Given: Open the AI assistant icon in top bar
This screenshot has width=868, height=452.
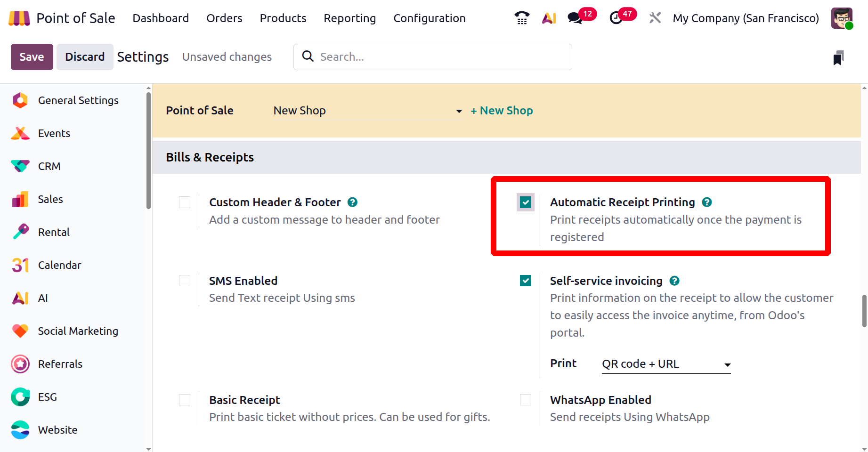Looking at the screenshot, I should point(549,18).
